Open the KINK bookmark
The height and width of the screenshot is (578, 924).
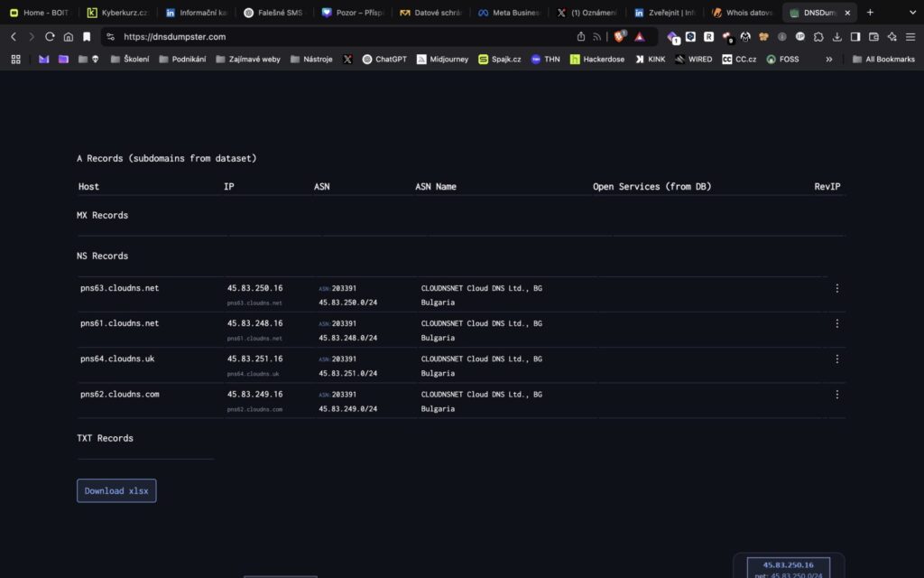pyautogui.click(x=651, y=59)
